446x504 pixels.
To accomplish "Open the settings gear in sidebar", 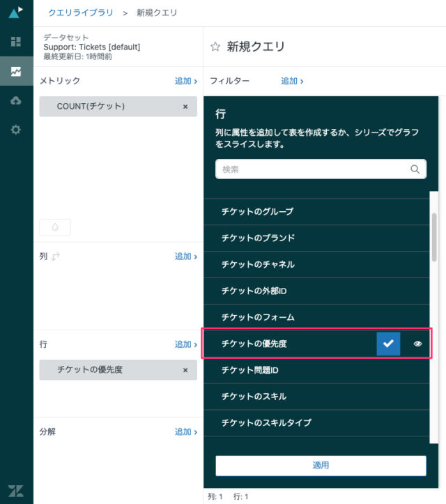I will pos(16,130).
